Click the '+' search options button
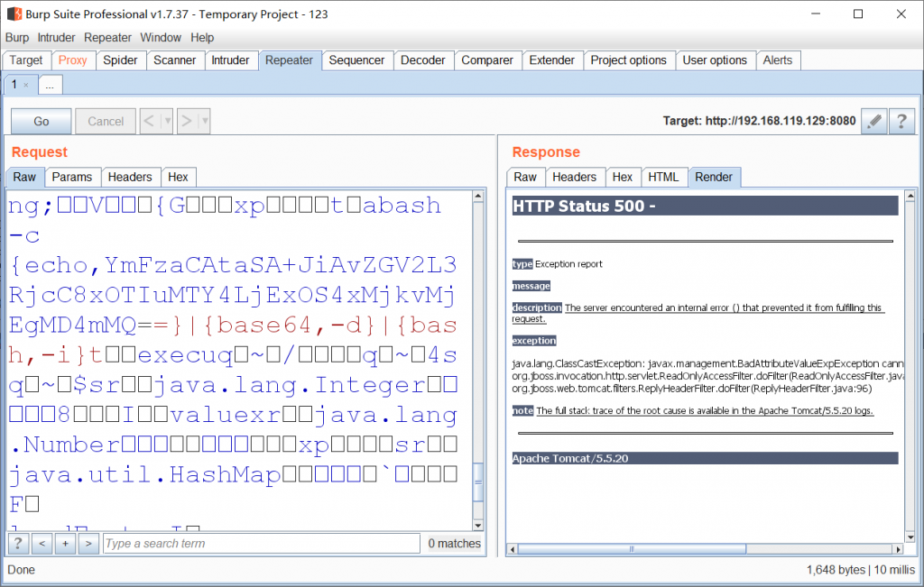This screenshot has height=587, width=924. pyautogui.click(x=65, y=544)
